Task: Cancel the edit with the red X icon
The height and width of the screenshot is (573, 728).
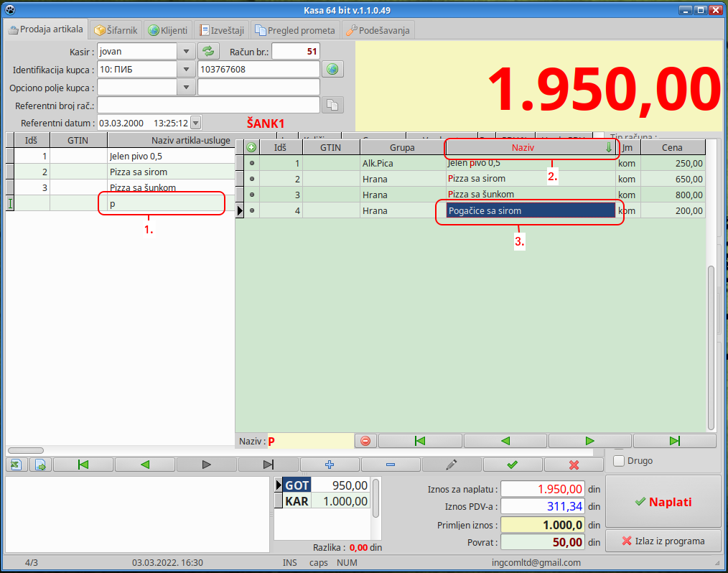Action: click(x=573, y=465)
